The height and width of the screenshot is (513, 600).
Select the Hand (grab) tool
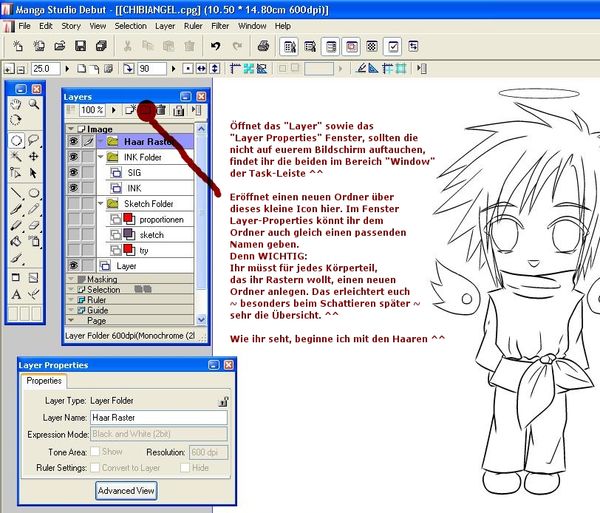click(x=16, y=104)
